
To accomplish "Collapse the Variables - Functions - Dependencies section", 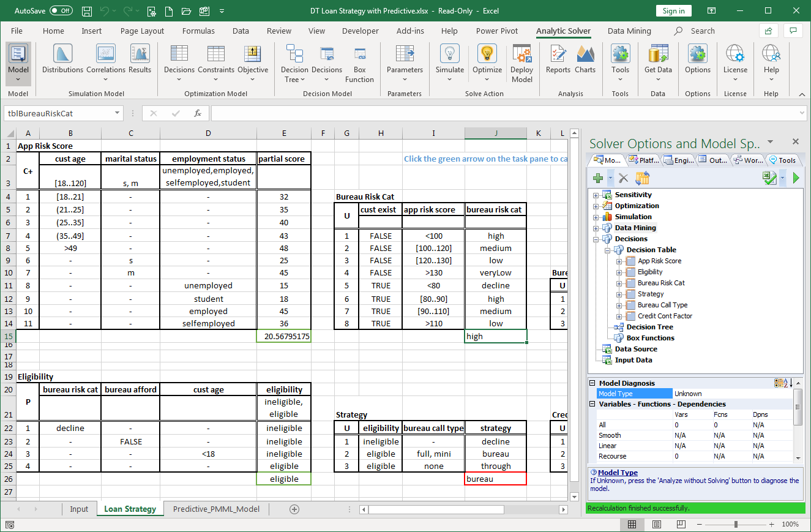I will pos(591,403).
